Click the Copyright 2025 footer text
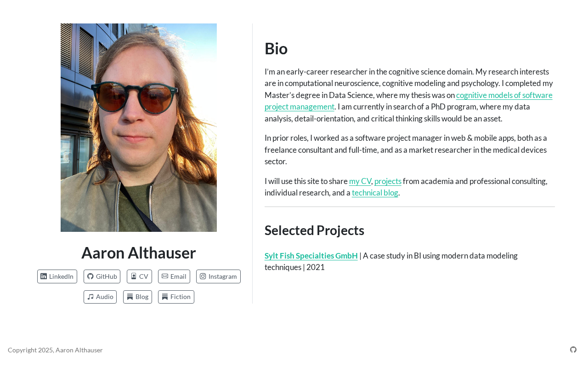588x368 pixels. (x=55, y=350)
